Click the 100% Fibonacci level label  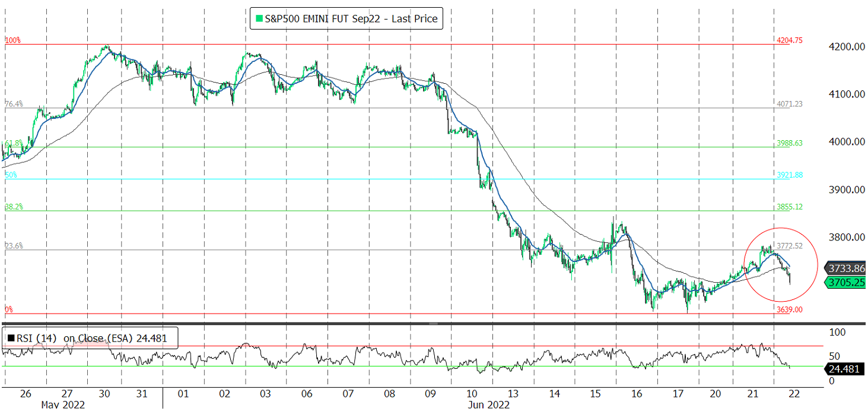[12, 40]
